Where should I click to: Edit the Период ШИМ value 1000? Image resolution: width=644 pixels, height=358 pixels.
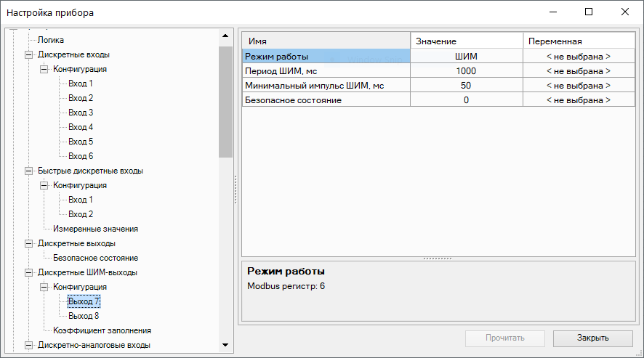(x=466, y=70)
